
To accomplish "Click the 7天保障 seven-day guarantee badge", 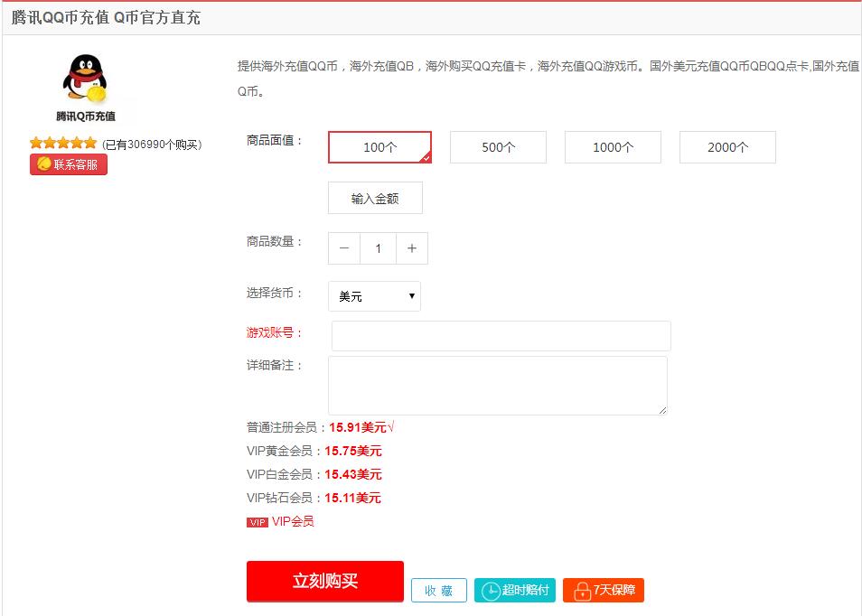I will [x=603, y=590].
